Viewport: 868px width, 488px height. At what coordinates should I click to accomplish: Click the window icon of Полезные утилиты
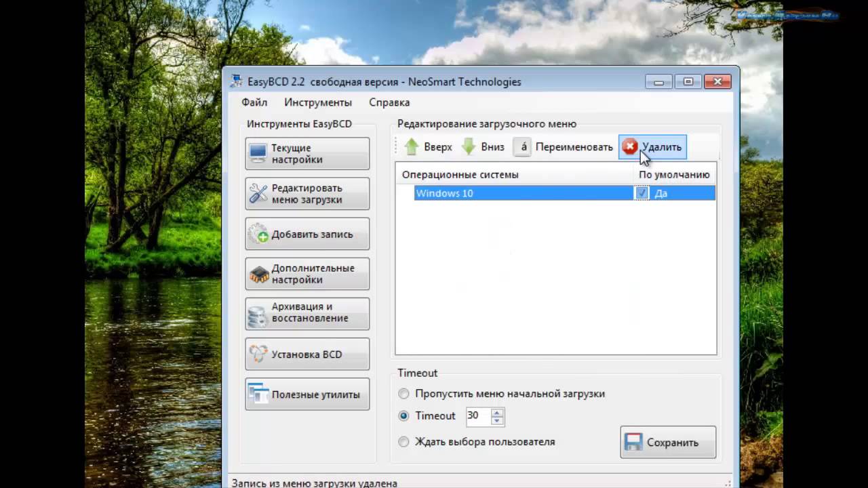pyautogui.click(x=258, y=394)
